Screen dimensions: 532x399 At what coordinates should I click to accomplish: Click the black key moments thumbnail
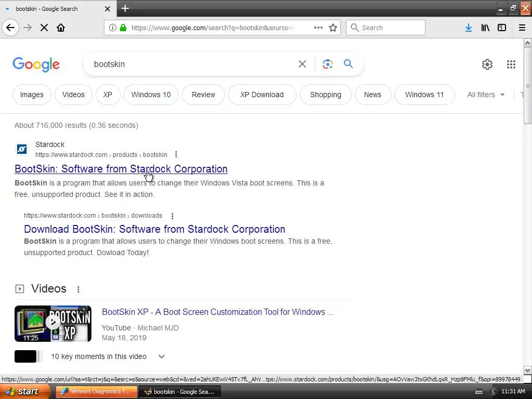(25, 356)
